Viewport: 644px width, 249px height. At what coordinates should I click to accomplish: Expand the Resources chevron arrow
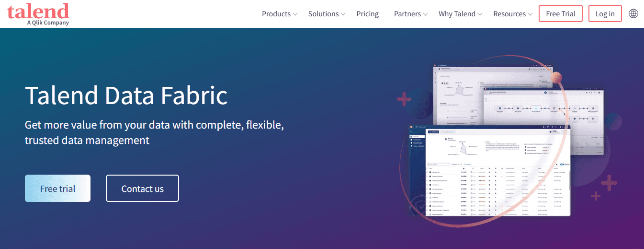(530, 14)
